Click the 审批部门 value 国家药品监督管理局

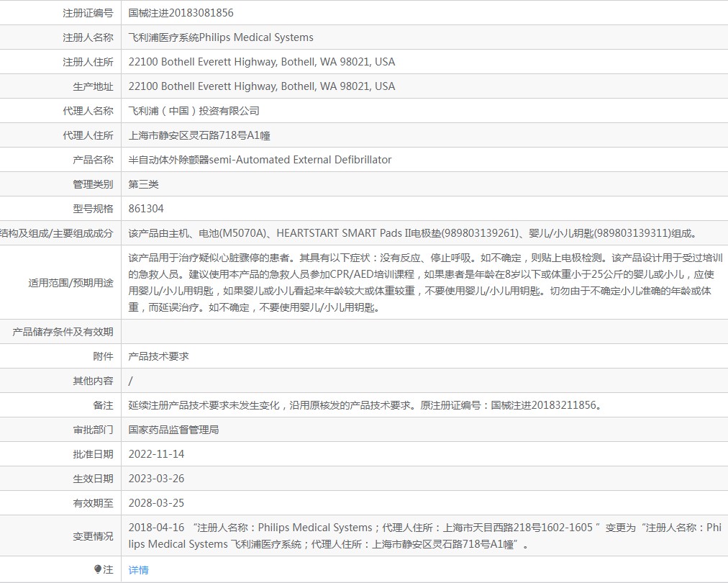(173, 430)
